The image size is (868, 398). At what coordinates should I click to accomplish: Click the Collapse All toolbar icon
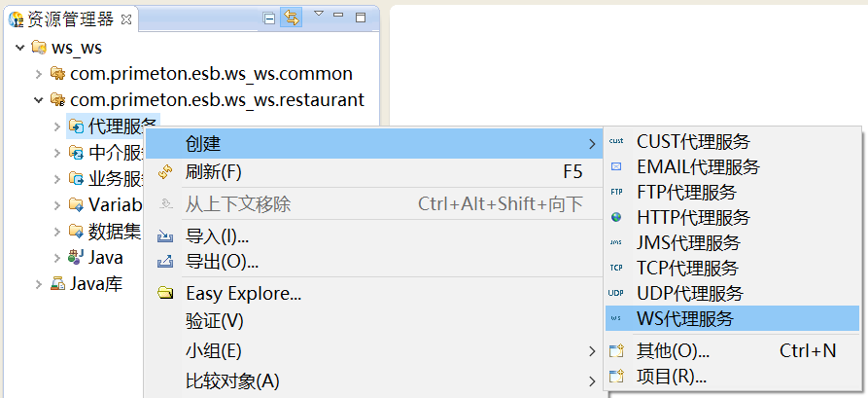click(270, 18)
